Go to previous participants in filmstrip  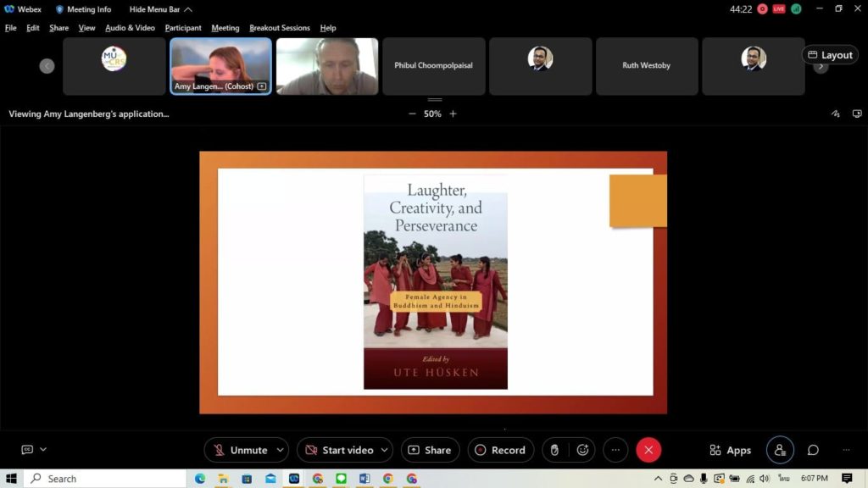tap(47, 66)
